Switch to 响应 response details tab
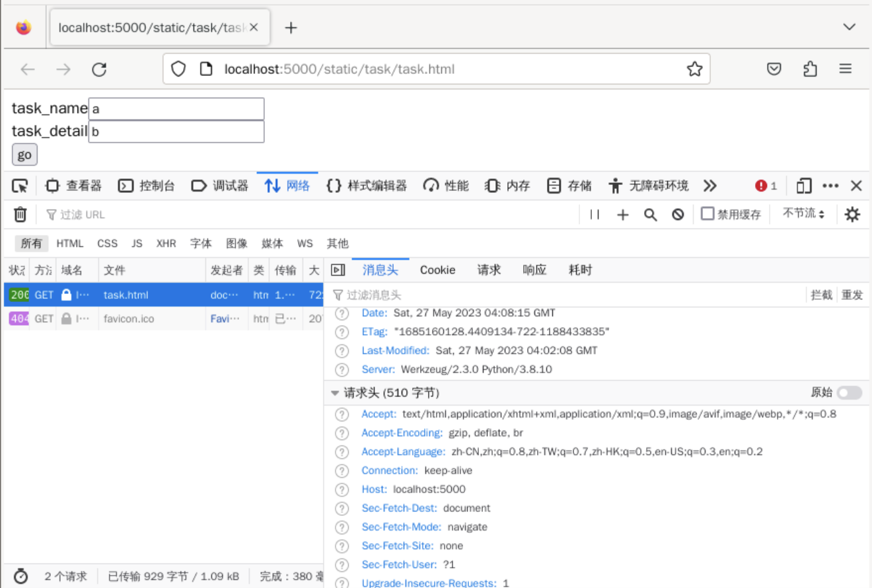872x588 pixels. 534,270
